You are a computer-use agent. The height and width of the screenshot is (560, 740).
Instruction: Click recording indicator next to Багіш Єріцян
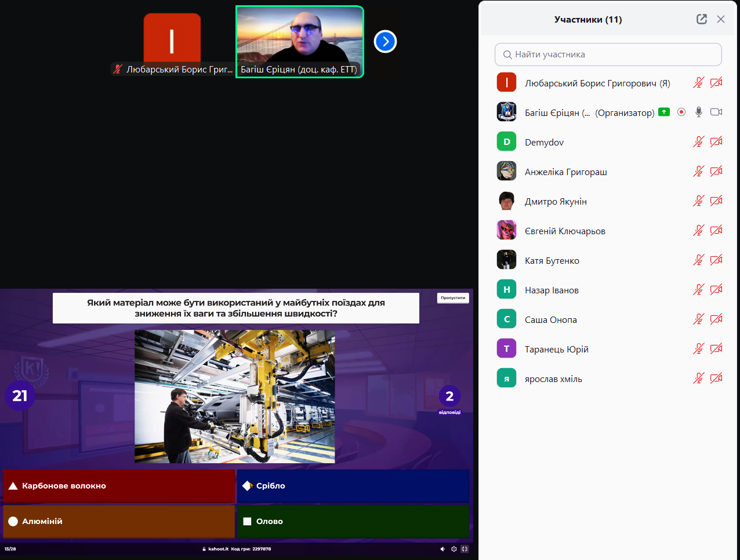pyautogui.click(x=681, y=112)
